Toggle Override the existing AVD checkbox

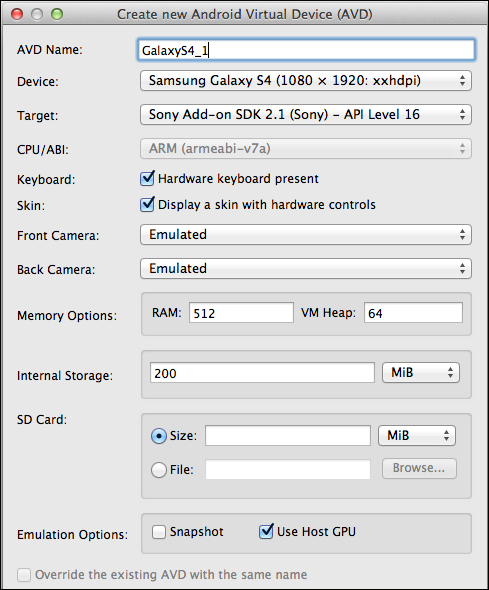(x=24, y=575)
